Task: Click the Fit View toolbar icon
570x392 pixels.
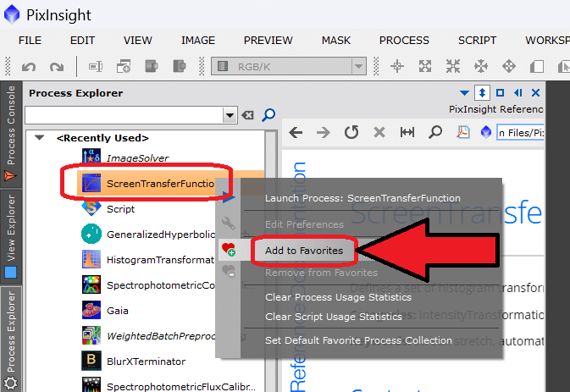Action: [425, 67]
